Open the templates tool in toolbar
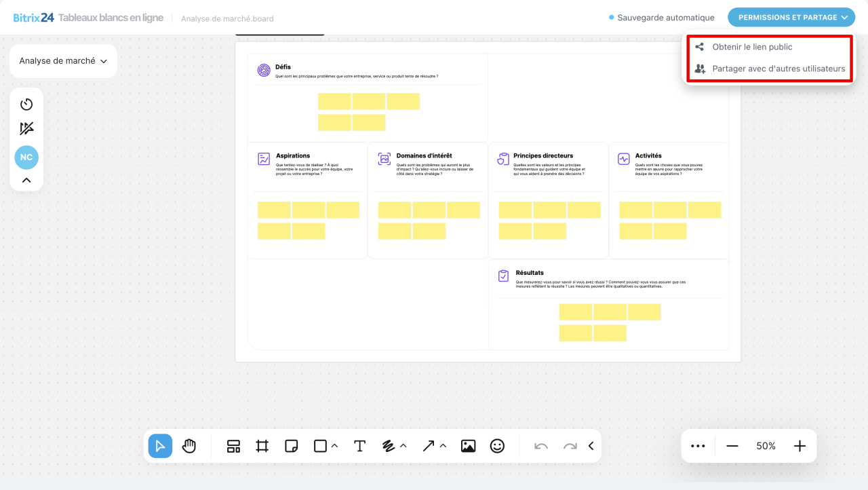This screenshot has width=868, height=490. click(x=233, y=446)
